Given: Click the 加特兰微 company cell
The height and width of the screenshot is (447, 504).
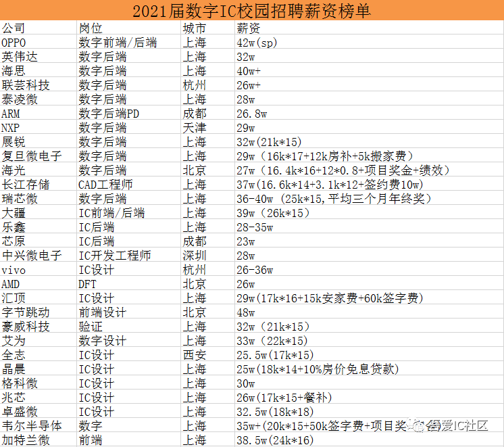Looking at the screenshot, I should click(x=39, y=440).
